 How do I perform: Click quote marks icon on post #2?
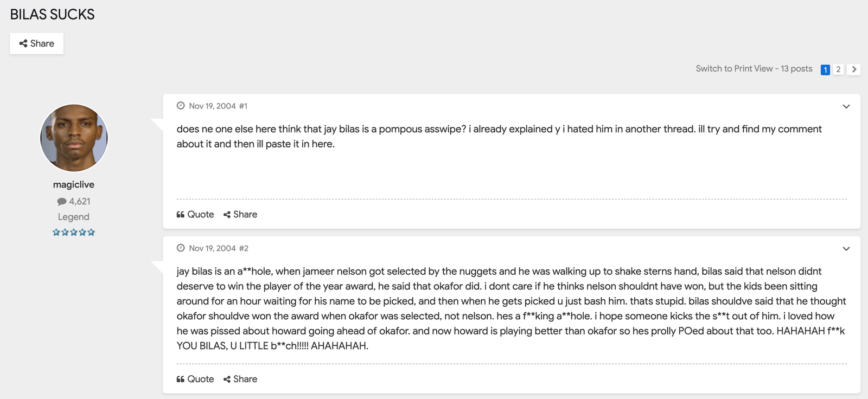181,379
